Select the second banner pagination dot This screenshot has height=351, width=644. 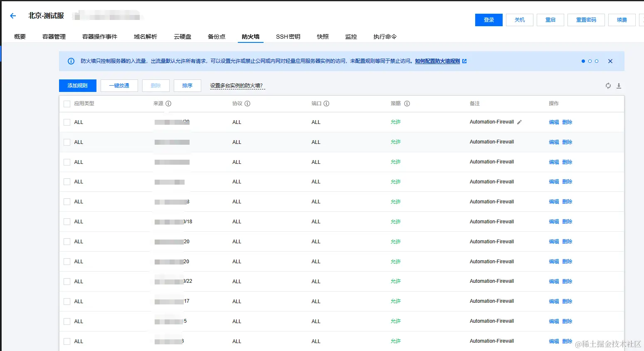pos(590,61)
